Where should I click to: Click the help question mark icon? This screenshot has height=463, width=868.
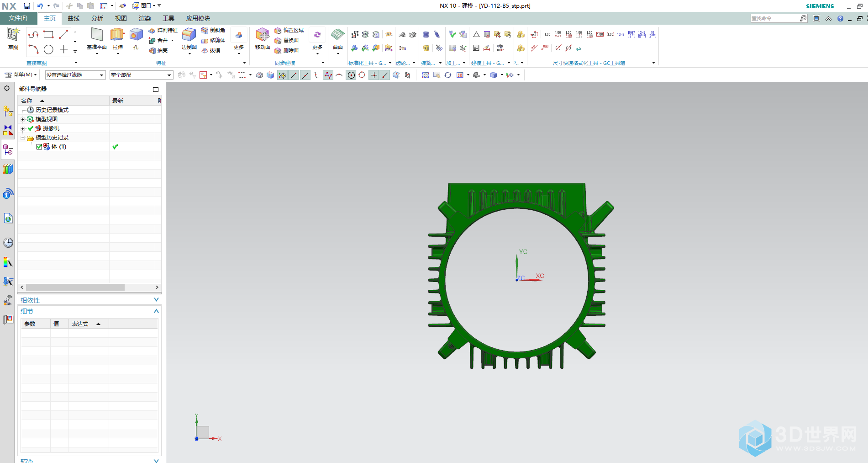(841, 18)
